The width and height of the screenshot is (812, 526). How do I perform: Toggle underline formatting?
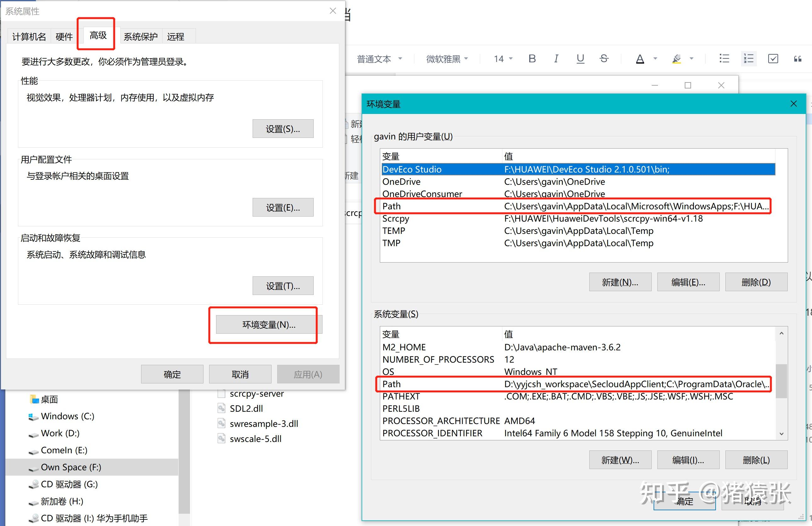(580, 58)
